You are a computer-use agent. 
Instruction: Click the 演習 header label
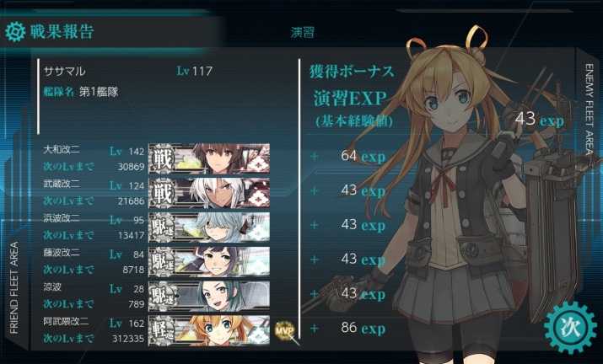point(303,32)
